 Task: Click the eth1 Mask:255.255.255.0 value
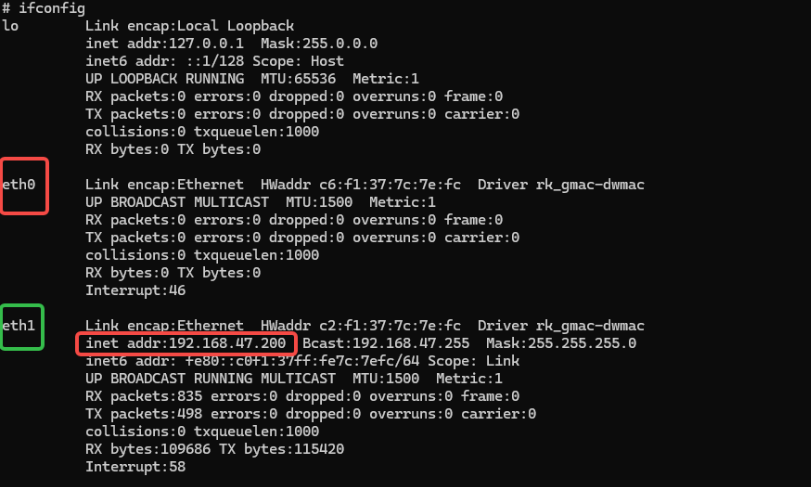(x=561, y=343)
